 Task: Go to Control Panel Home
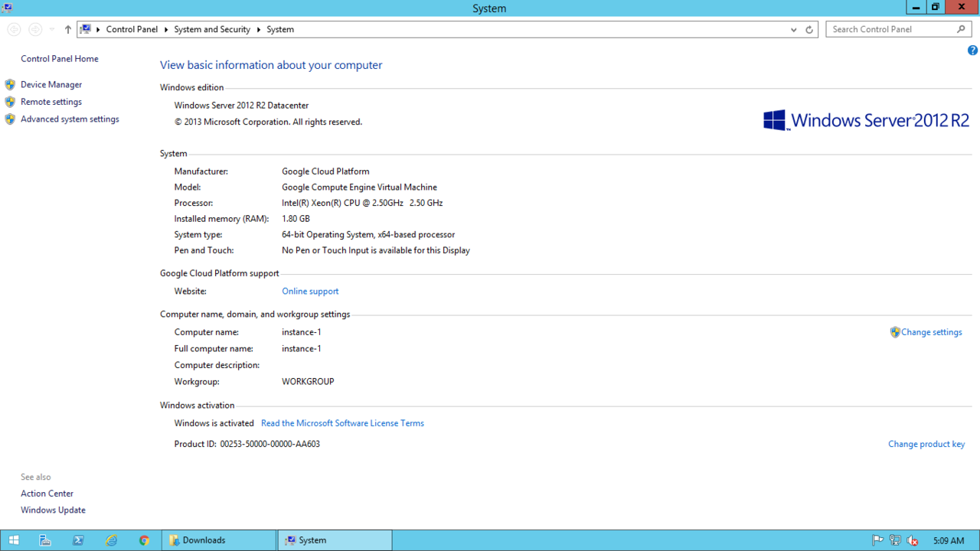[x=60, y=59]
